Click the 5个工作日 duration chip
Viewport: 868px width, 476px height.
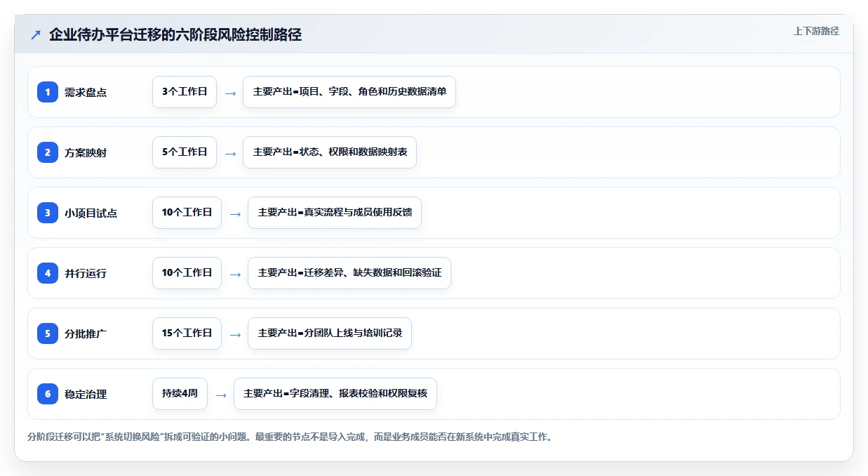[185, 152]
